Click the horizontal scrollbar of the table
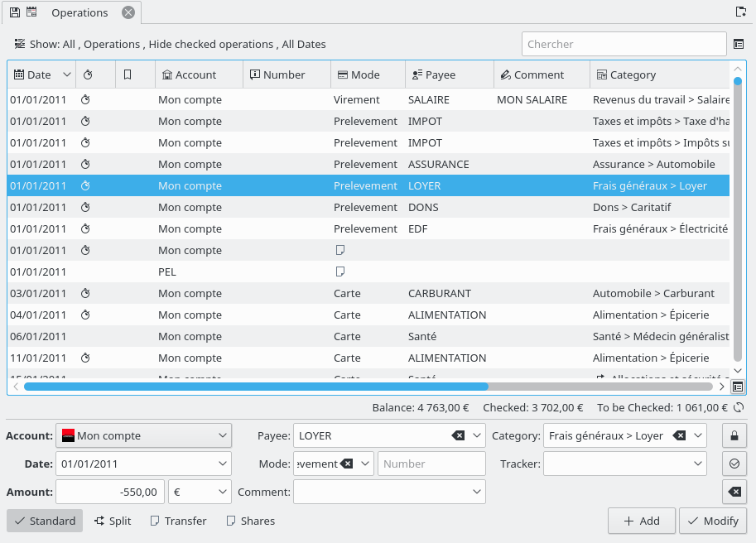This screenshot has height=543, width=756. click(256, 387)
